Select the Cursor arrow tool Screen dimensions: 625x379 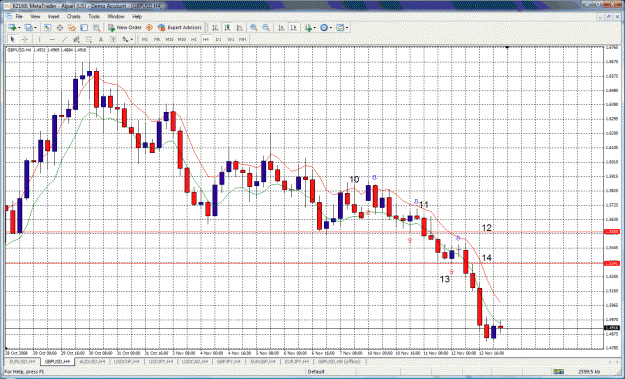12,39
